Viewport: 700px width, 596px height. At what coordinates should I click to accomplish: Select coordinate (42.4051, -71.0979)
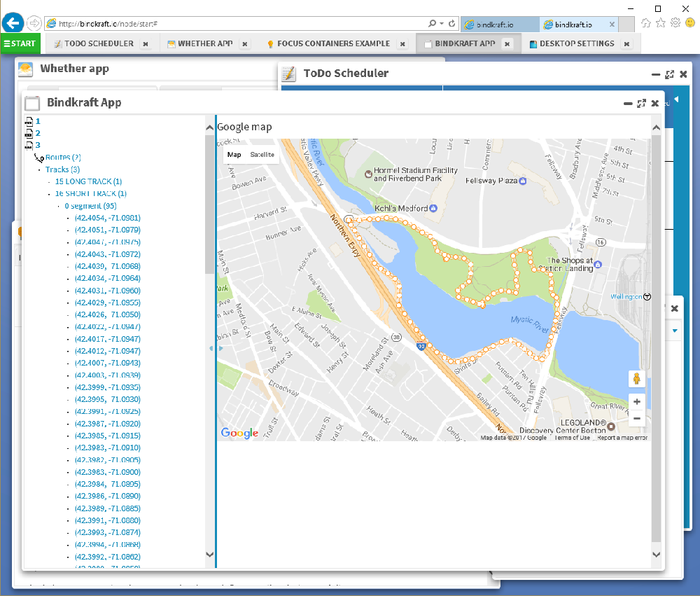point(108,230)
